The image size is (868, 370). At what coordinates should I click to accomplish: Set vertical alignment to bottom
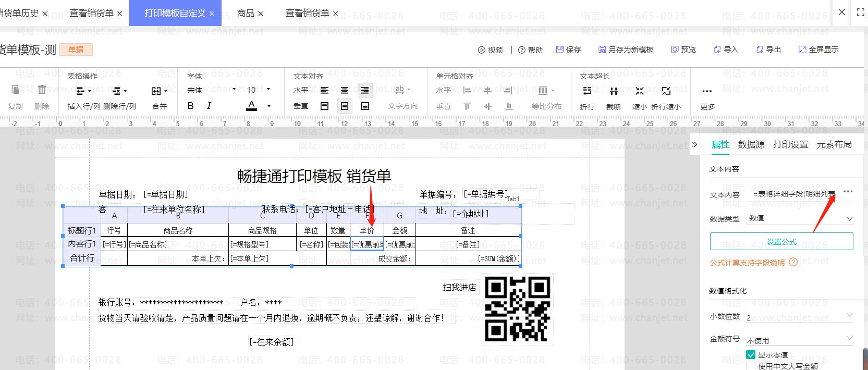point(365,106)
